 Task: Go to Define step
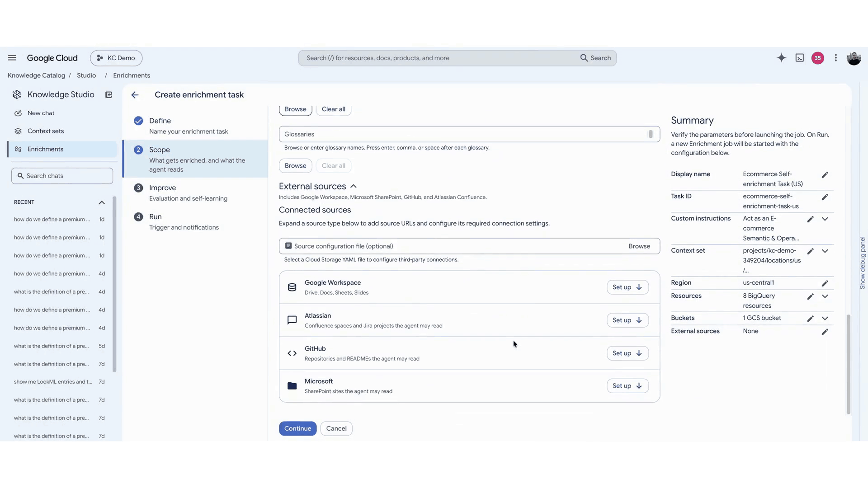pos(195,126)
